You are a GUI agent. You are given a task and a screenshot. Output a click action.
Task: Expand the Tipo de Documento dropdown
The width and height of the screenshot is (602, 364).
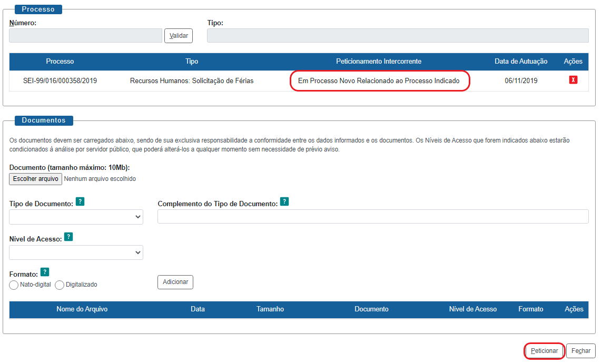click(76, 217)
